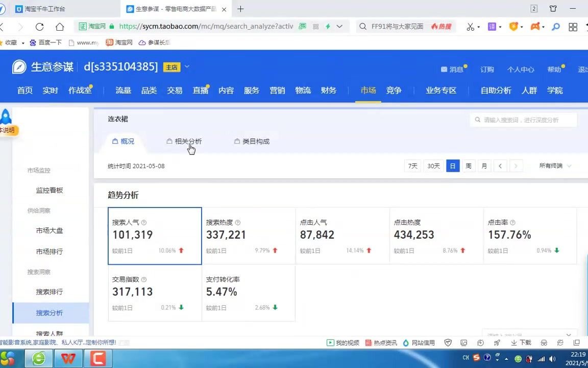This screenshot has height=368, width=588.
Task: Open the purple translate icon in the toolbar
Action: 492,27
